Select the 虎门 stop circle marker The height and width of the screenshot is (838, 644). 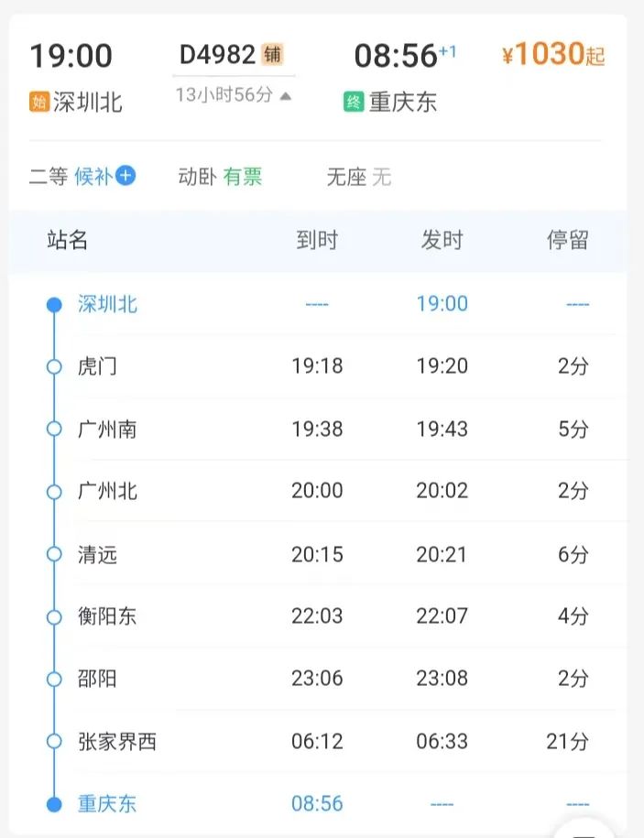coord(54,366)
